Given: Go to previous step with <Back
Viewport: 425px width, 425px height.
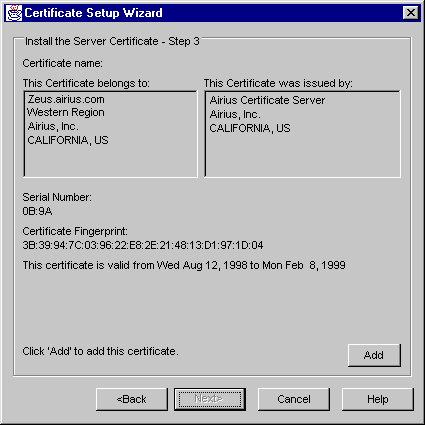Looking at the screenshot, I should click(132, 399).
